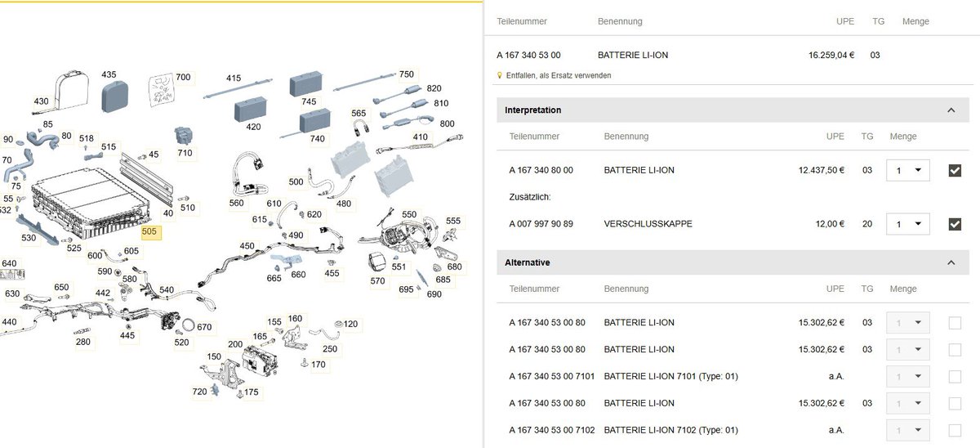The height and width of the screenshot is (448, 980).
Task: Click the lightbulb hint icon
Action: [x=500, y=75]
